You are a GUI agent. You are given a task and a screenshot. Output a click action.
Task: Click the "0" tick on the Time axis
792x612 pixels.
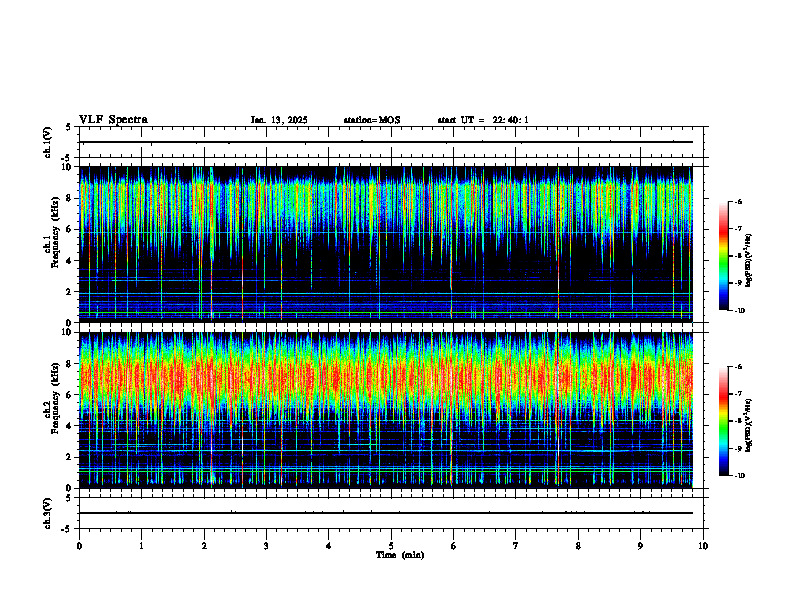[79, 546]
